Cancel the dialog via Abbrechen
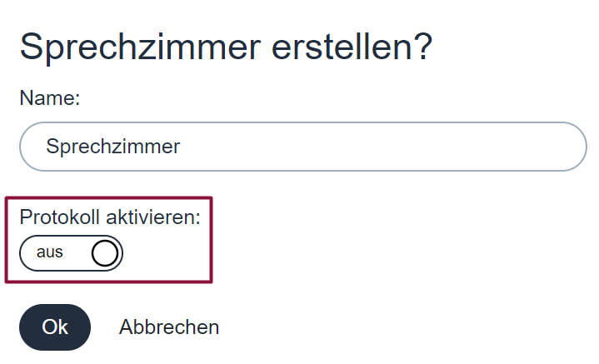Screen dimensions: 599x364 coord(169,327)
